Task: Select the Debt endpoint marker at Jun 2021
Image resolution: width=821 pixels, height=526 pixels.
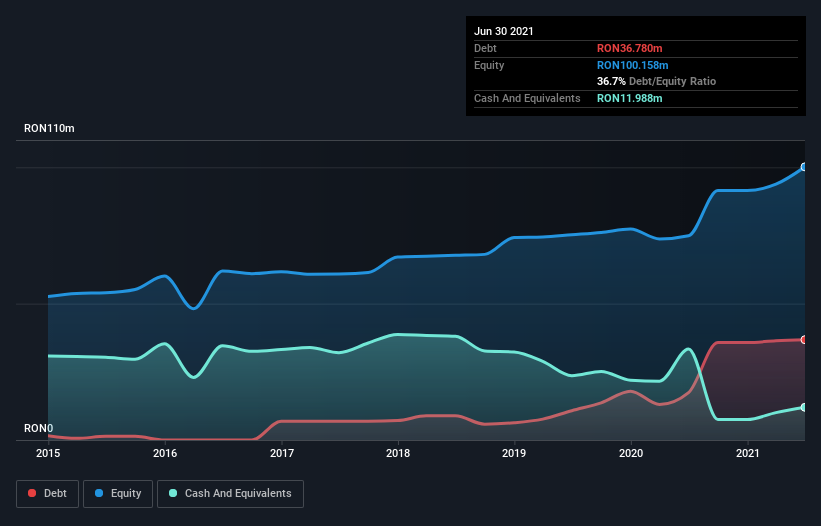Action: pos(804,340)
